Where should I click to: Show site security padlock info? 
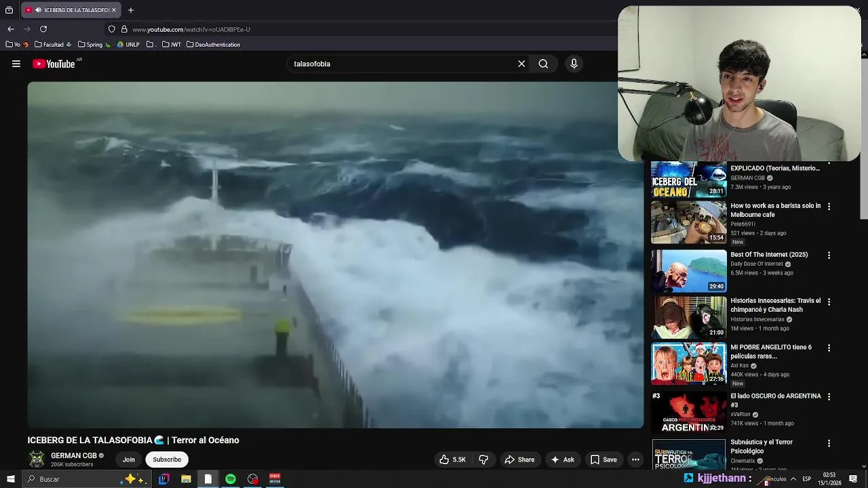(x=124, y=29)
